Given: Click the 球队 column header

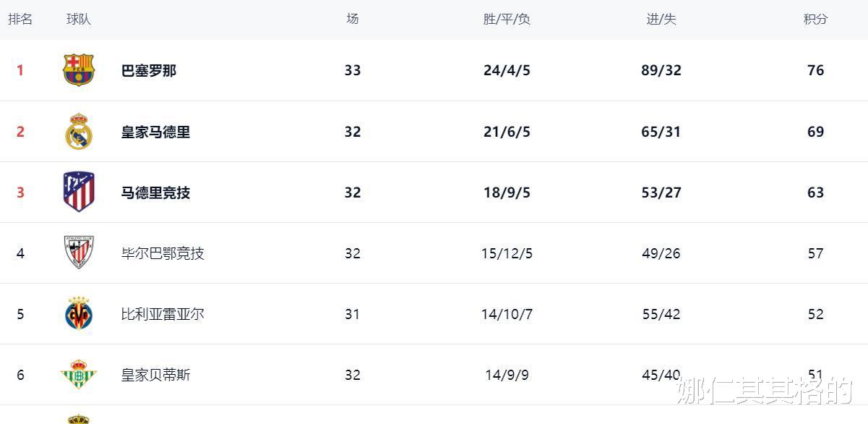Looking at the screenshot, I should pyautogui.click(x=79, y=19).
